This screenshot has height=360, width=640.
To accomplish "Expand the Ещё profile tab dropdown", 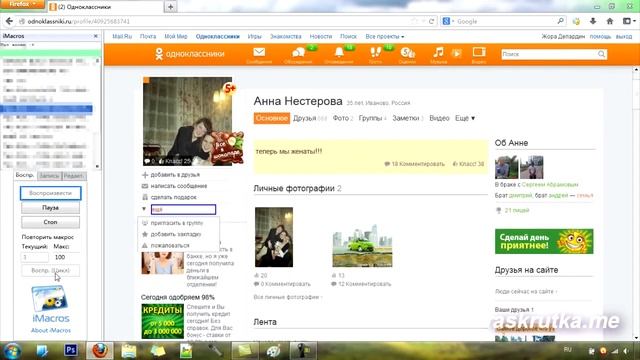I will (x=465, y=118).
